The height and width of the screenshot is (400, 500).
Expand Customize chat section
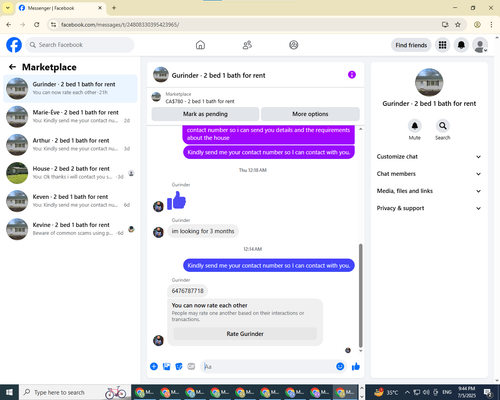point(429,157)
